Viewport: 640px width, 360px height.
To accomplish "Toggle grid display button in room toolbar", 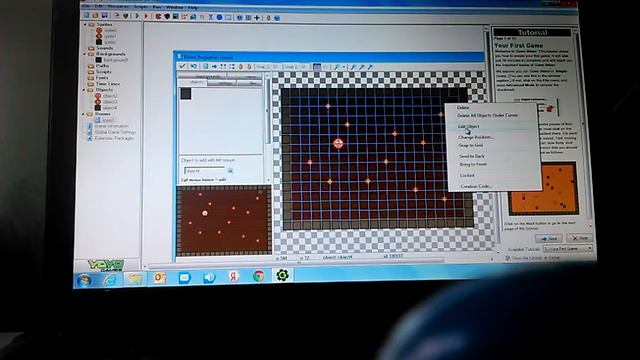I will click(317, 67).
